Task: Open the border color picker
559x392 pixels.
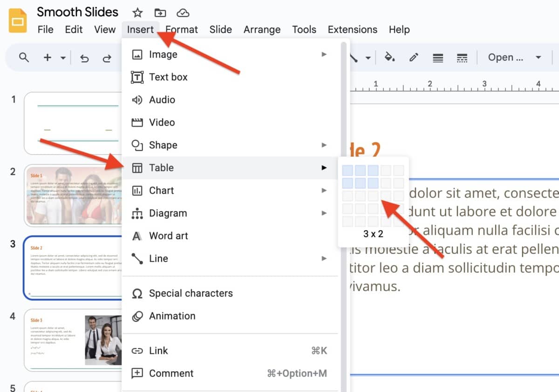Action: click(414, 57)
